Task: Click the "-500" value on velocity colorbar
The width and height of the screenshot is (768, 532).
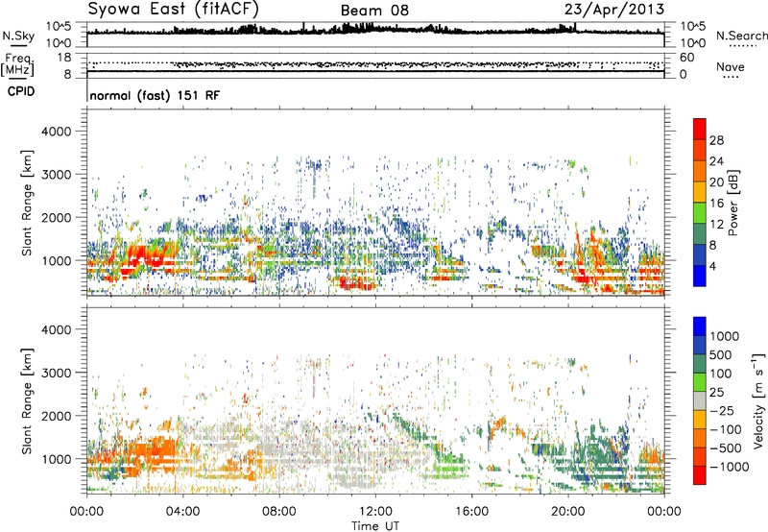Action: coord(726,448)
